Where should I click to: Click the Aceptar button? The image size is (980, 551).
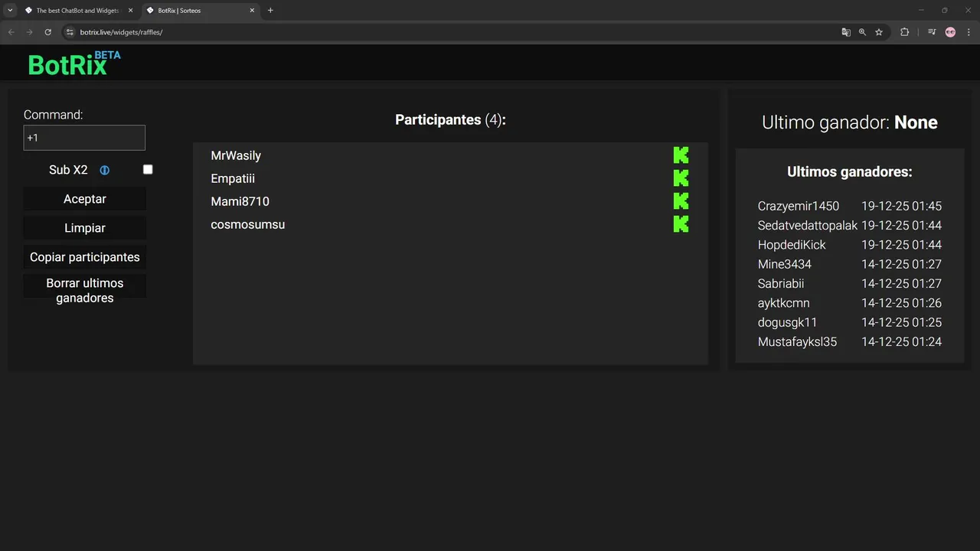click(x=85, y=199)
